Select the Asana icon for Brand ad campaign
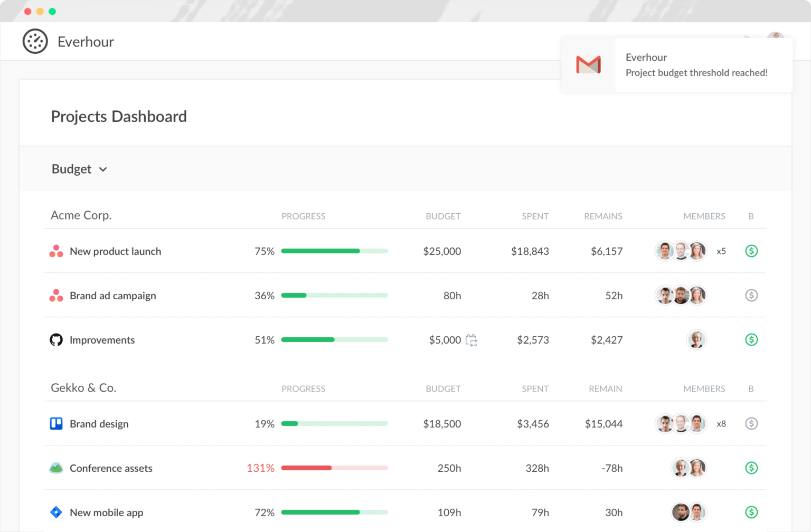The image size is (811, 532). point(56,296)
